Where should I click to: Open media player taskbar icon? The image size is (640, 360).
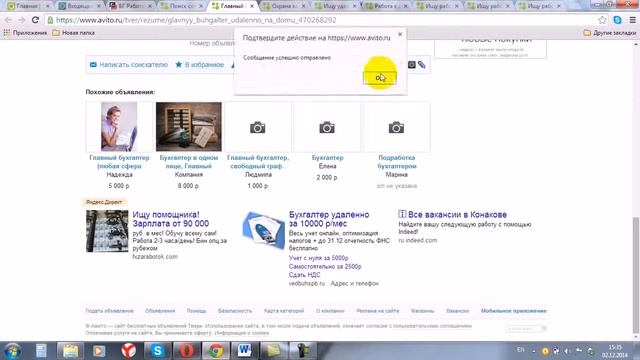point(99,351)
